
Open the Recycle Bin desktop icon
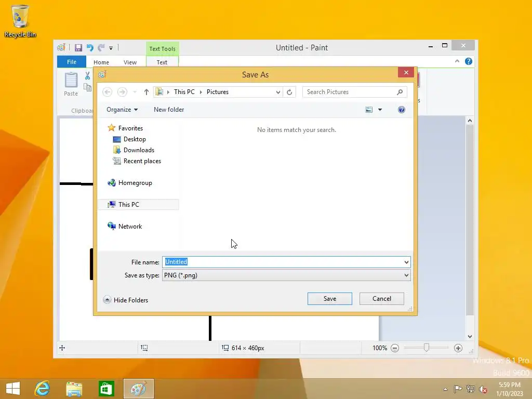click(x=20, y=21)
